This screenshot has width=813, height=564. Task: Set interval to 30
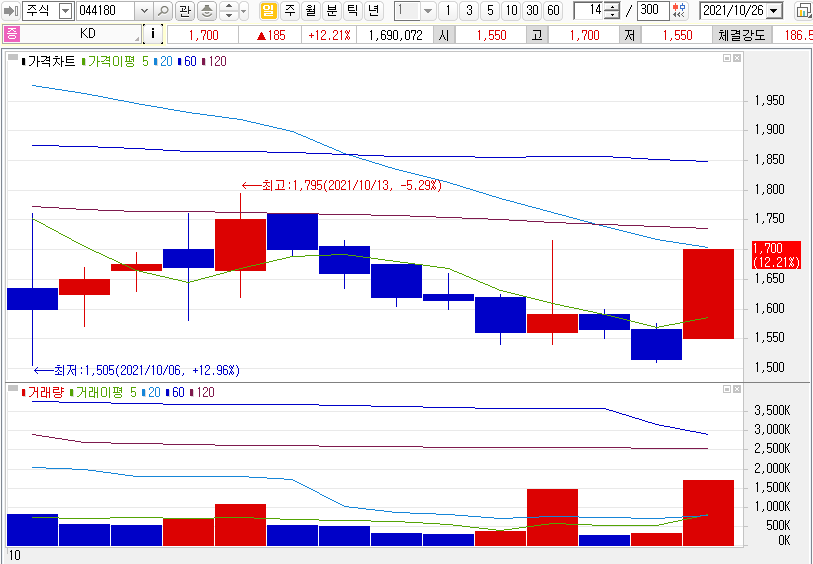coord(532,10)
